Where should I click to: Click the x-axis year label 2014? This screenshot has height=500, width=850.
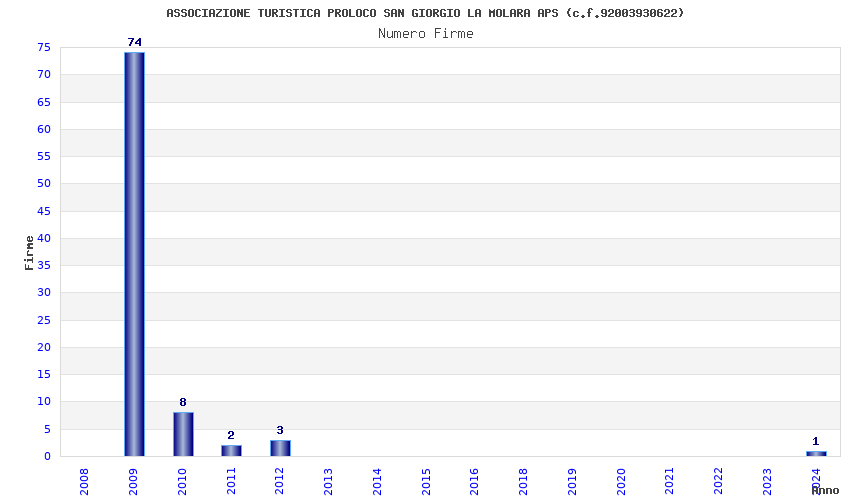tap(377, 482)
